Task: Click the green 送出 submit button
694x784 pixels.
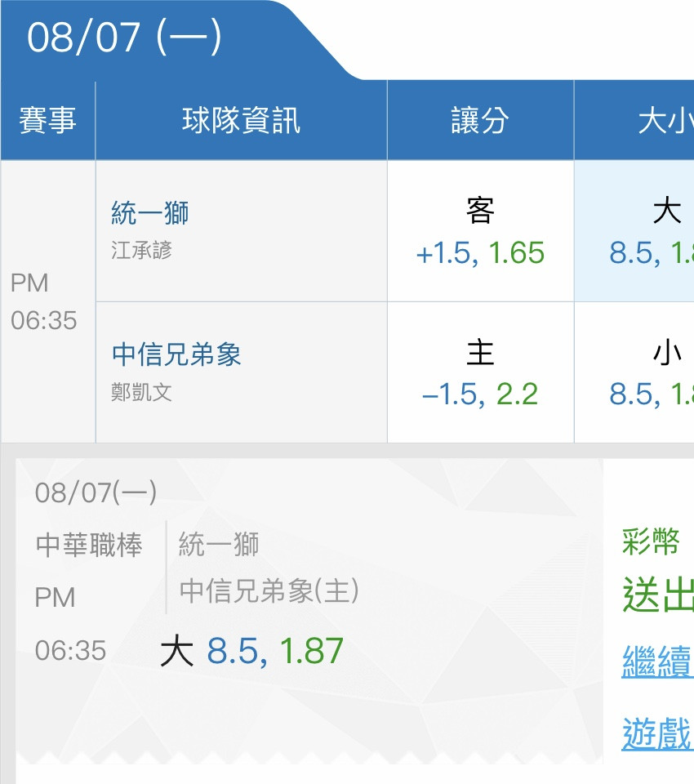Action: (x=658, y=594)
